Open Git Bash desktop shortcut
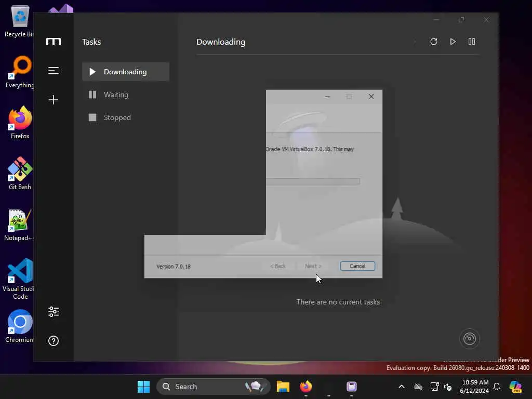This screenshot has height=399, width=532. pyautogui.click(x=20, y=174)
